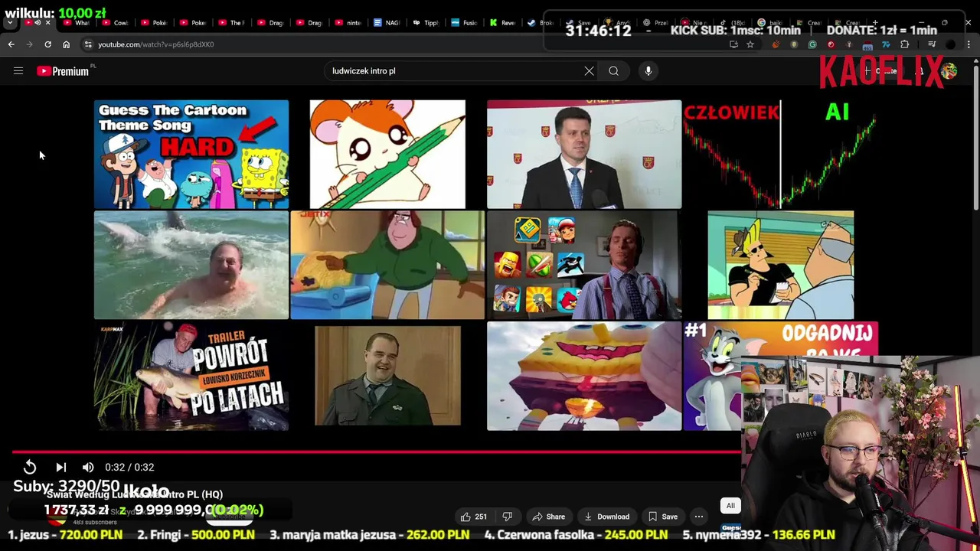Reload the current page
Image resolution: width=980 pixels, height=551 pixels.
click(47, 44)
